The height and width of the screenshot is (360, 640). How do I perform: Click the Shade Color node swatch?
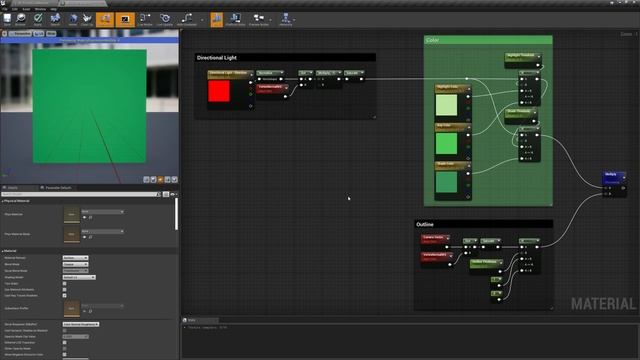coord(447,182)
